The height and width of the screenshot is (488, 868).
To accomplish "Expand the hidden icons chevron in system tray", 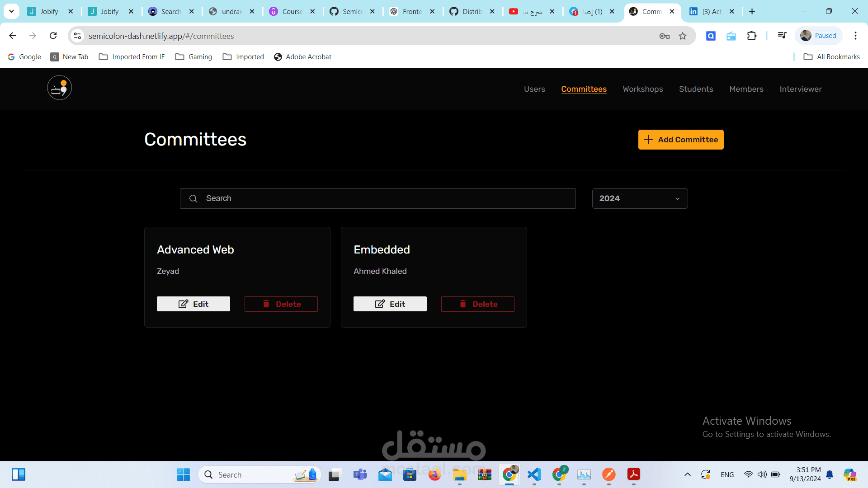I will click(x=687, y=474).
